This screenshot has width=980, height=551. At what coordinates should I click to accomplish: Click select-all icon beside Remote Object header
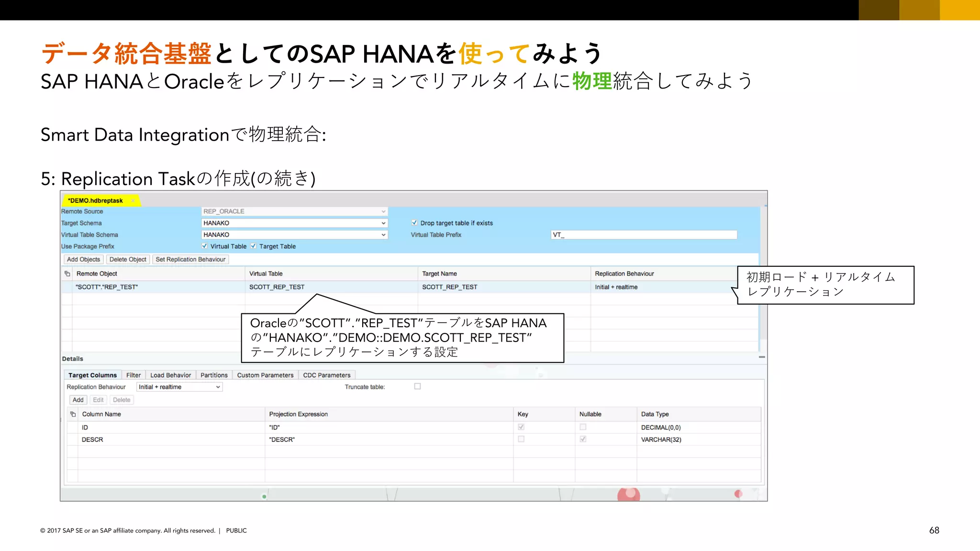pyautogui.click(x=67, y=274)
